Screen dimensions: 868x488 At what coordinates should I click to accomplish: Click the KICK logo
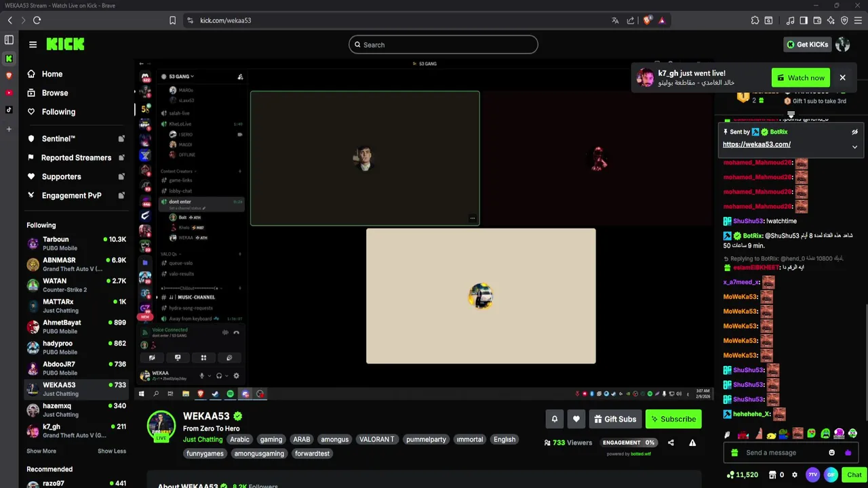coord(66,44)
